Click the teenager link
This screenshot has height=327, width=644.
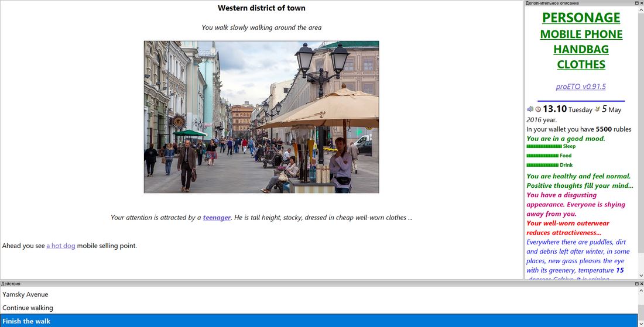point(217,218)
